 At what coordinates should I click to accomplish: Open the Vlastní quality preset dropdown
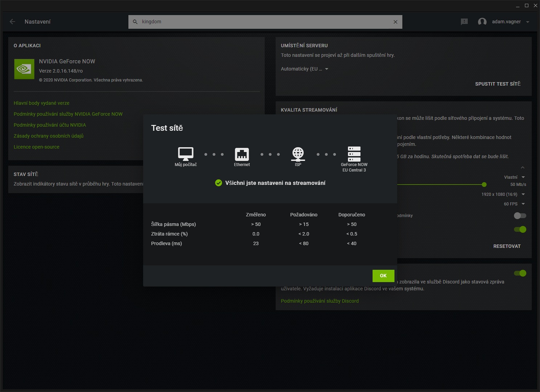point(514,177)
